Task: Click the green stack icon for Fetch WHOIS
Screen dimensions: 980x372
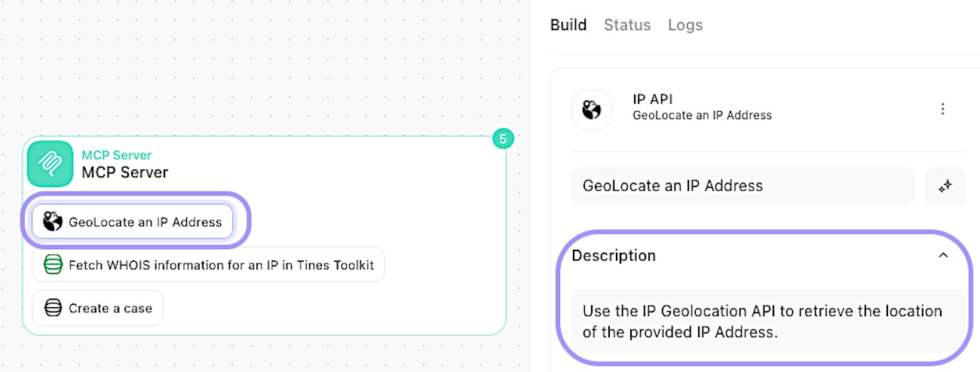Action: pyautogui.click(x=53, y=265)
